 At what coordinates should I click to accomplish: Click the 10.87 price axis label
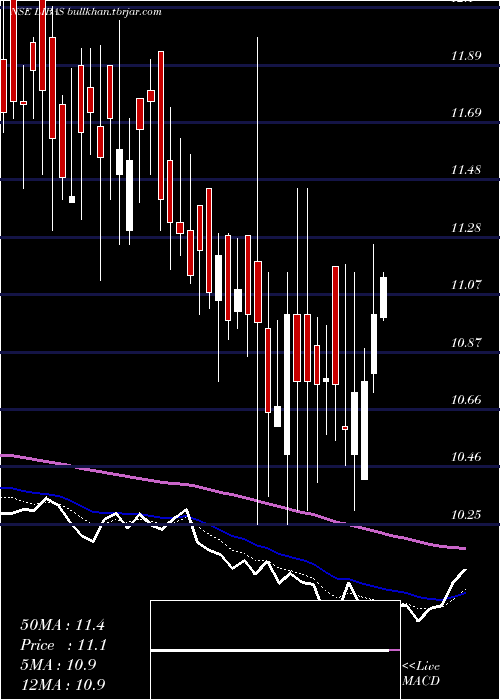click(467, 343)
